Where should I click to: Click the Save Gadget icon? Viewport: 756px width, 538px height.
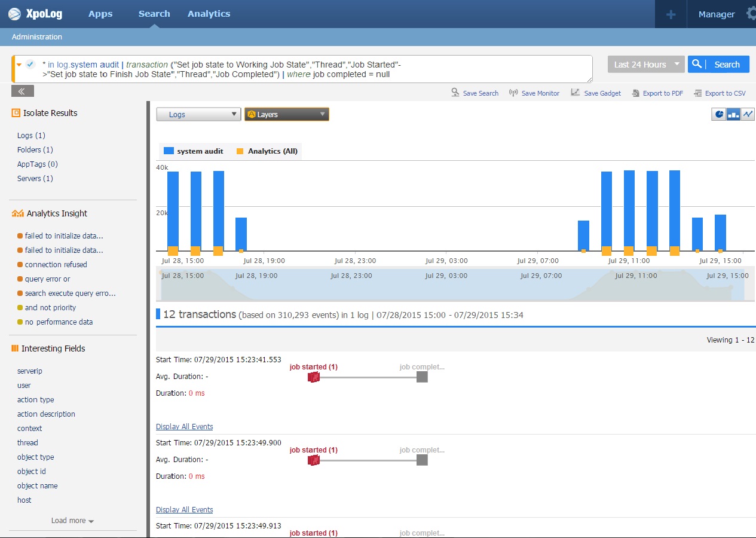tap(576, 93)
